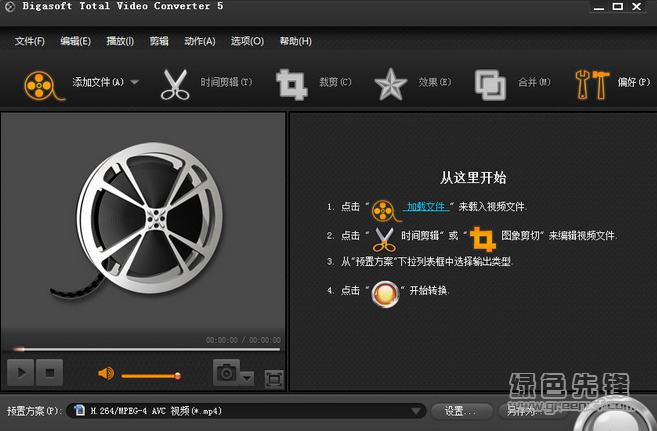Open the snapshot options dropdown arrow
657x431 pixels.
[247, 379]
